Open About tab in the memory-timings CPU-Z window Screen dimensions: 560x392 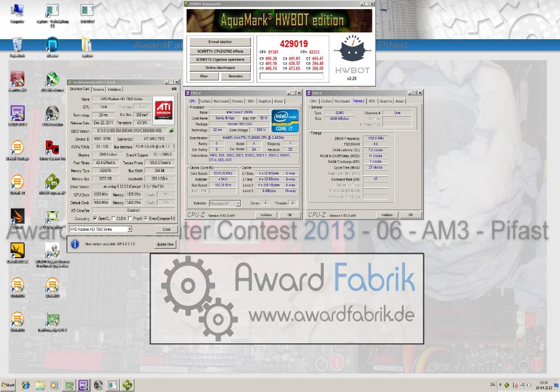click(399, 101)
